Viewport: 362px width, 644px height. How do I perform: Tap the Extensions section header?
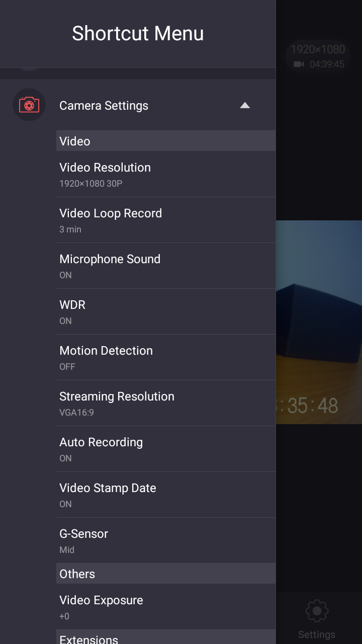pyautogui.click(x=89, y=639)
